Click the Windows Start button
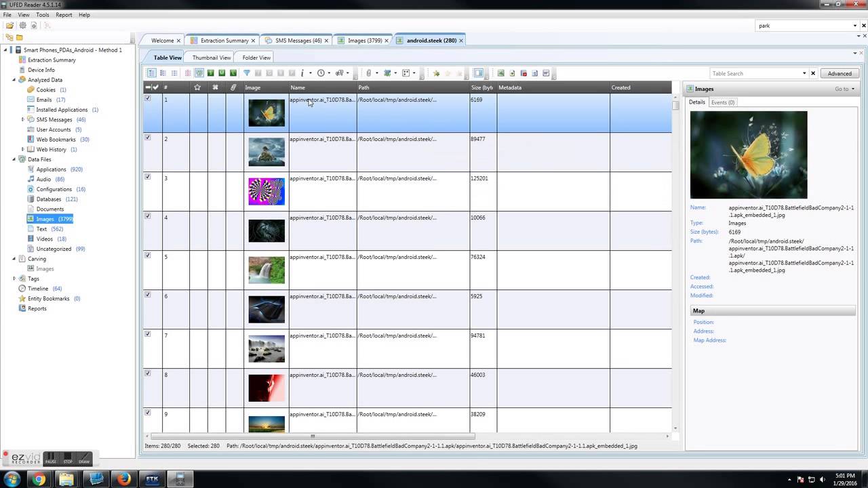Image resolution: width=868 pixels, height=488 pixels. pyautogui.click(x=12, y=479)
